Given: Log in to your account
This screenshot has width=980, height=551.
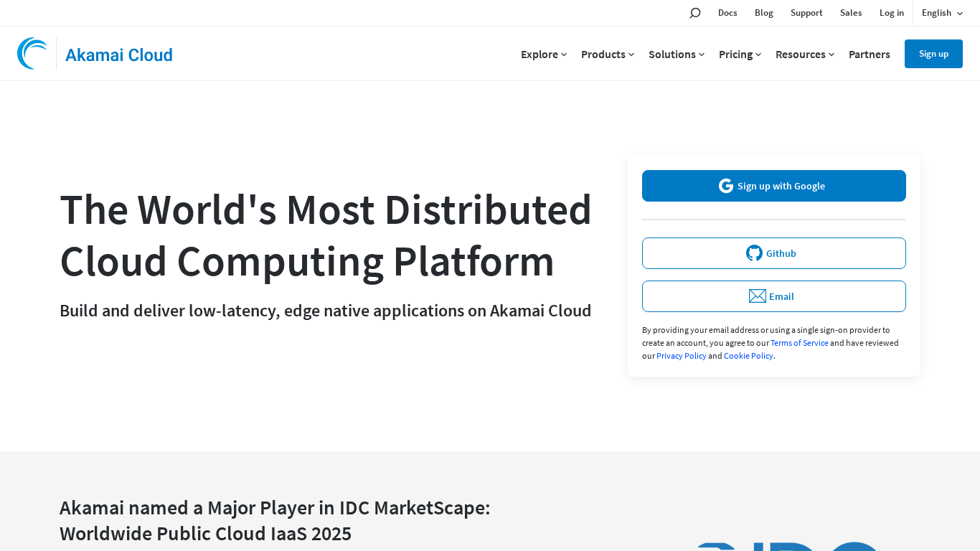Looking at the screenshot, I should pos(892,12).
